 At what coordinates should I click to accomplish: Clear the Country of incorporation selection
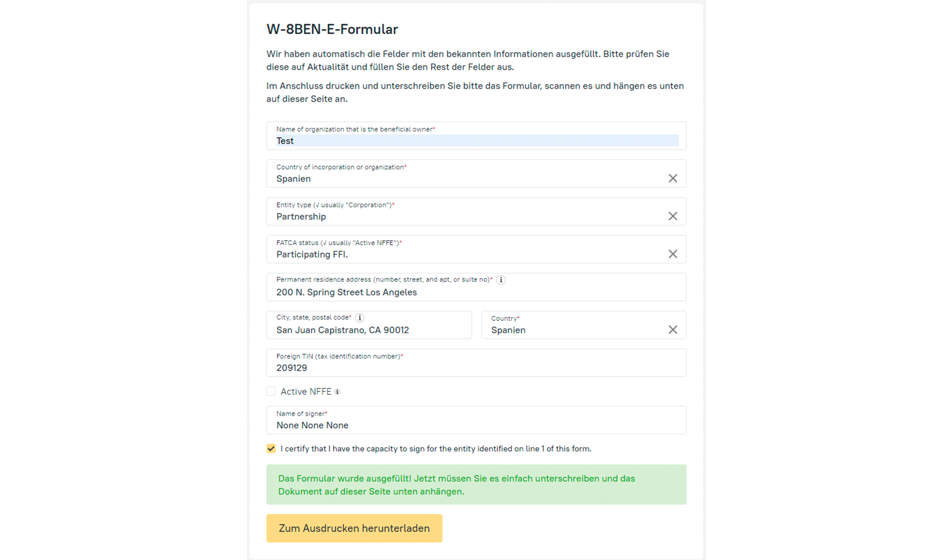673,178
